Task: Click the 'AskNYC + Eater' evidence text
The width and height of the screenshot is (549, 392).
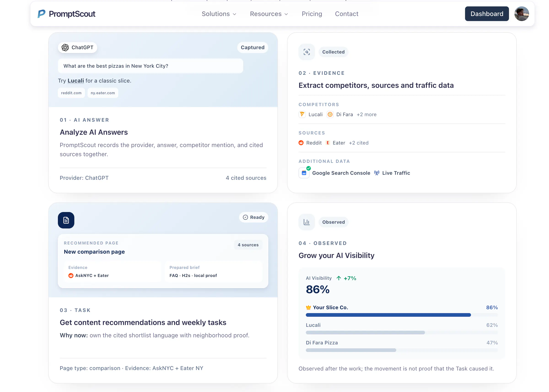Action: coord(92,275)
